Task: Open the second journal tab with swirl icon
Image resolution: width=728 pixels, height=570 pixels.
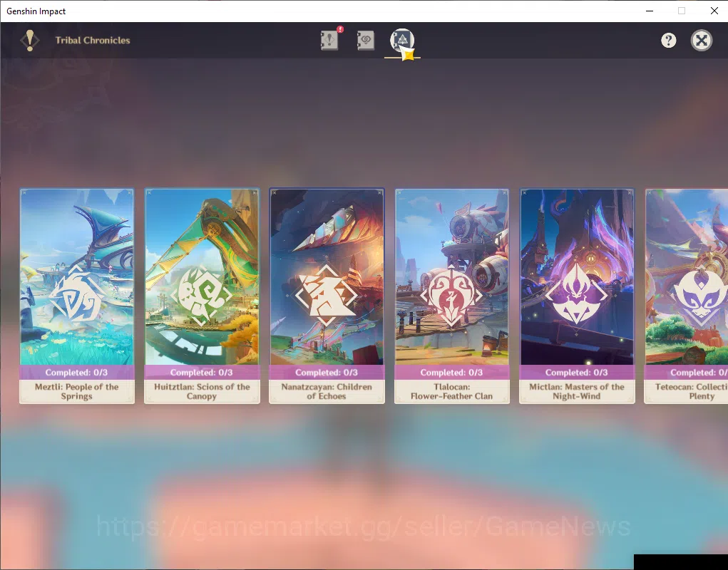Action: (x=366, y=41)
